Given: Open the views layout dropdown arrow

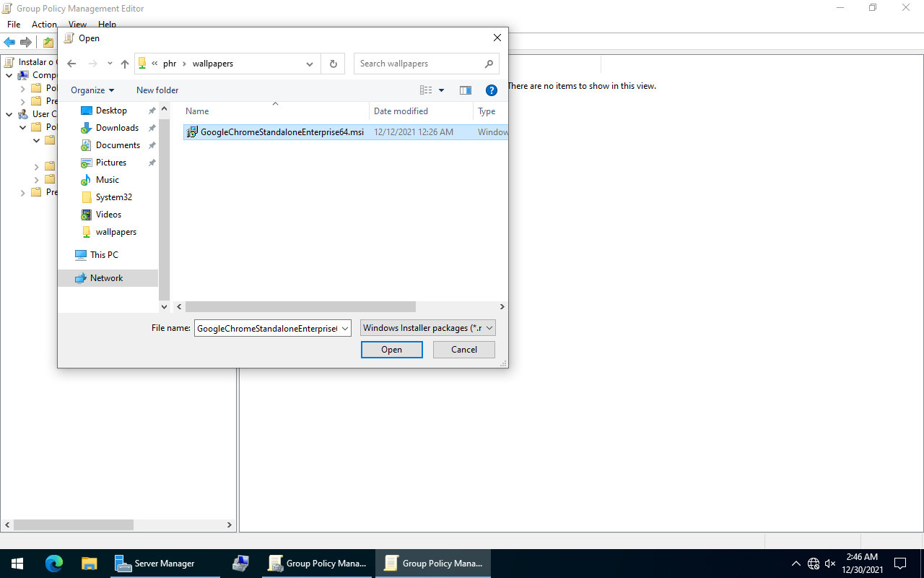Looking at the screenshot, I should (x=441, y=90).
